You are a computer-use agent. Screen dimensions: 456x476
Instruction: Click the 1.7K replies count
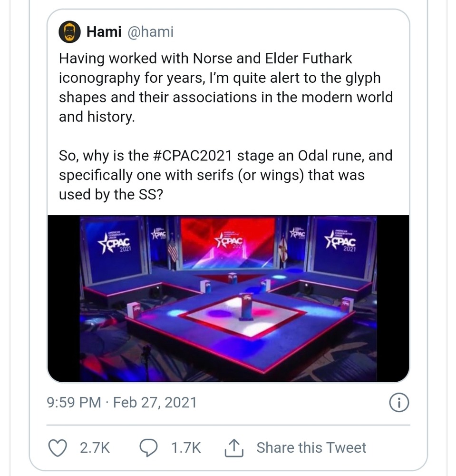(x=185, y=447)
